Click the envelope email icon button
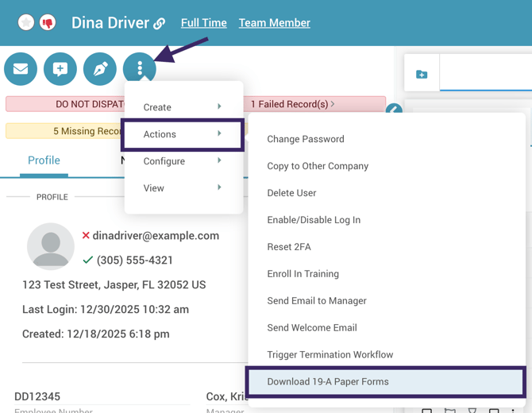 (21, 69)
